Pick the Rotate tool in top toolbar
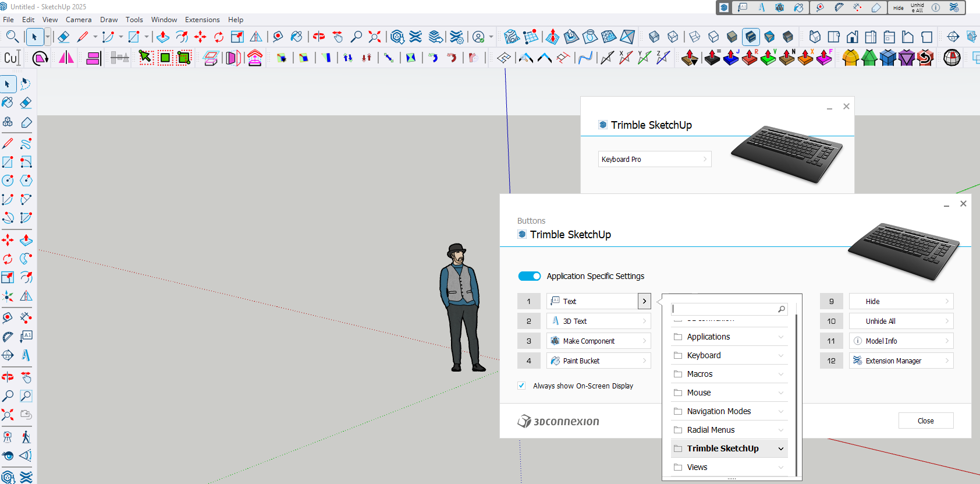The width and height of the screenshot is (980, 484). tap(219, 37)
